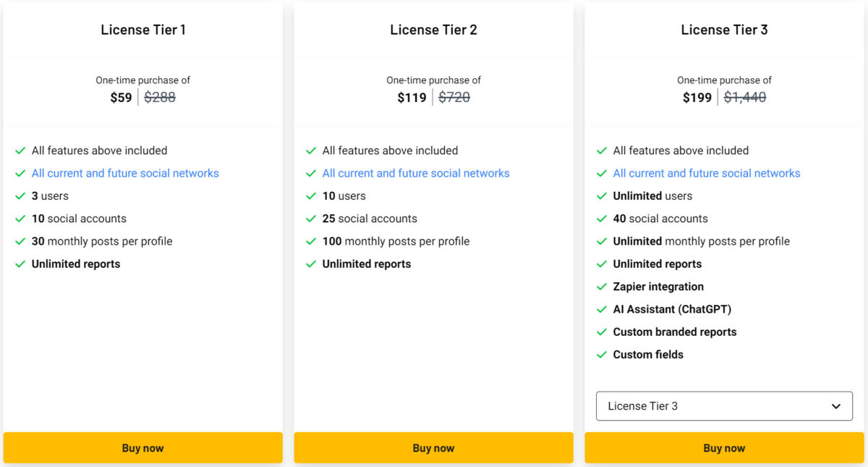The height and width of the screenshot is (467, 868).
Task: Click the checkmark beside "100 monthly posts per profile"
Action: [x=311, y=241]
